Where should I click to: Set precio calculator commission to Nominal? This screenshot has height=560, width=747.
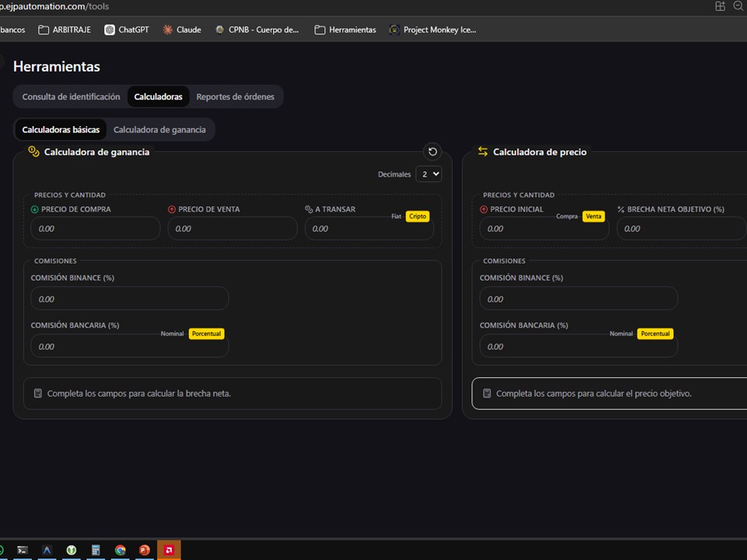click(621, 334)
